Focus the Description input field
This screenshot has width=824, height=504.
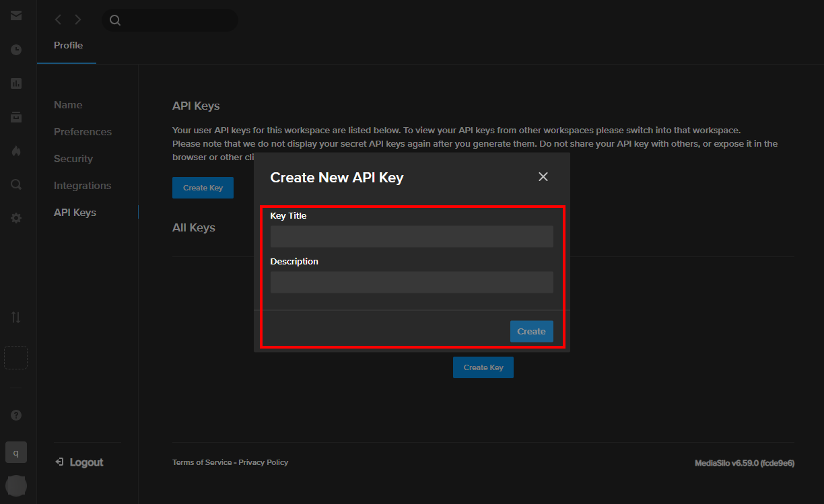pos(411,282)
